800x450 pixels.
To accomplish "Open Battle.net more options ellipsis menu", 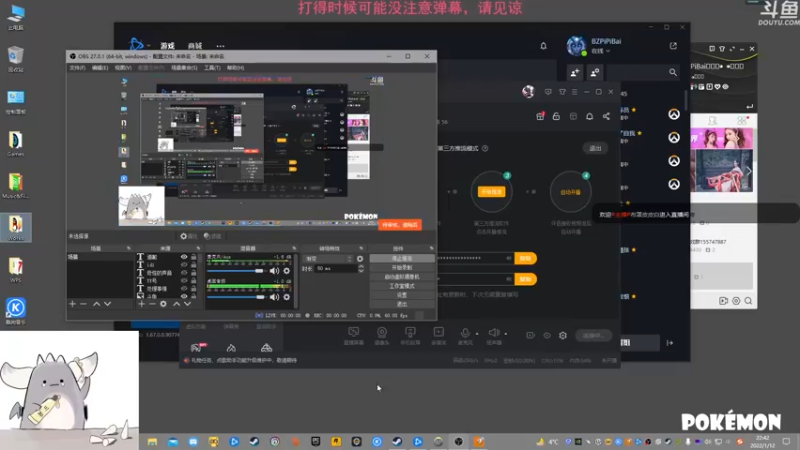I will point(220,46).
